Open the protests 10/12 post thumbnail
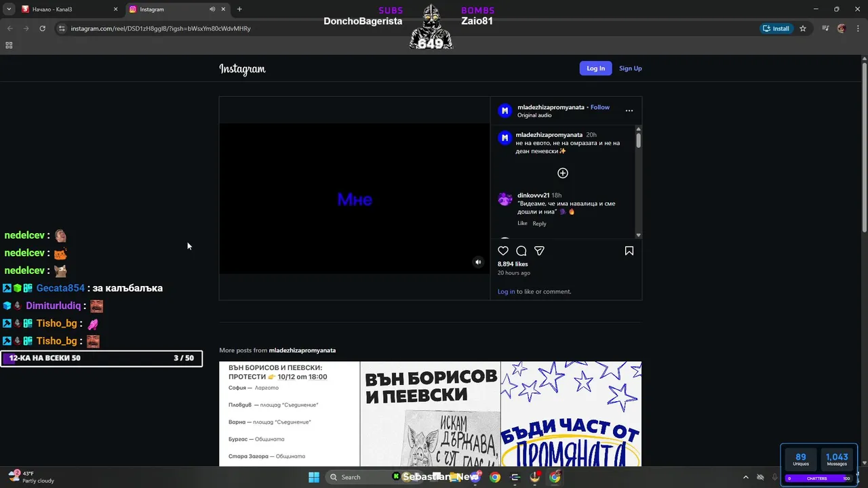Screen dimensions: 868x488 click(290, 413)
